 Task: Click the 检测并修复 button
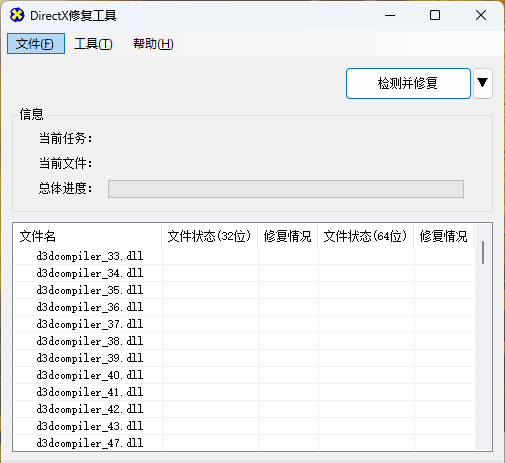[408, 84]
